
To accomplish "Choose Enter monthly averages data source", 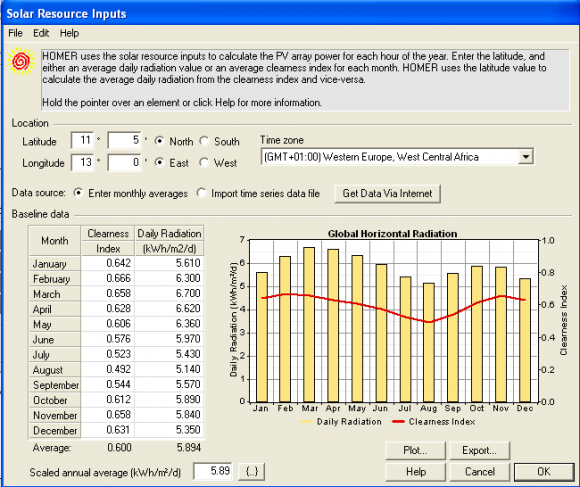I will [x=78, y=193].
